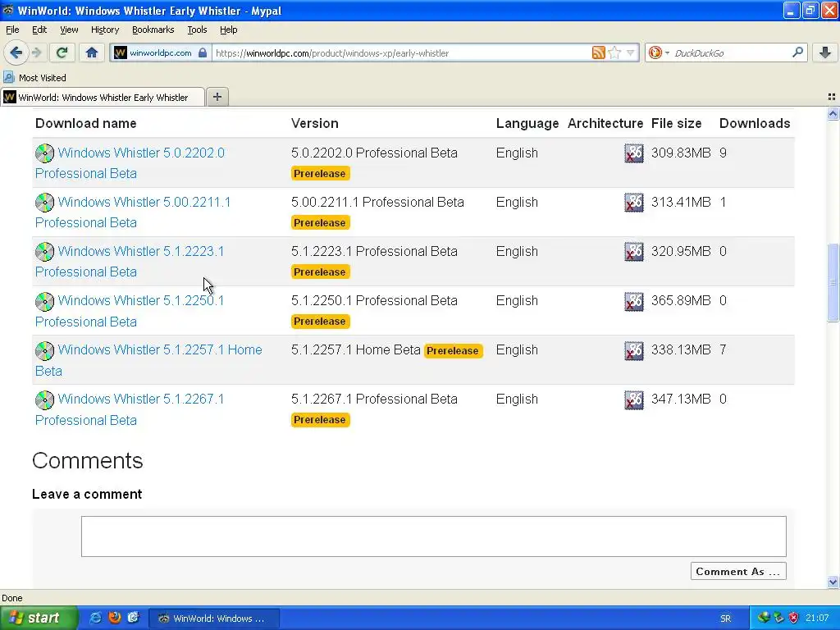Click inside the Leave a comment text box
840x630 pixels.
coord(434,536)
